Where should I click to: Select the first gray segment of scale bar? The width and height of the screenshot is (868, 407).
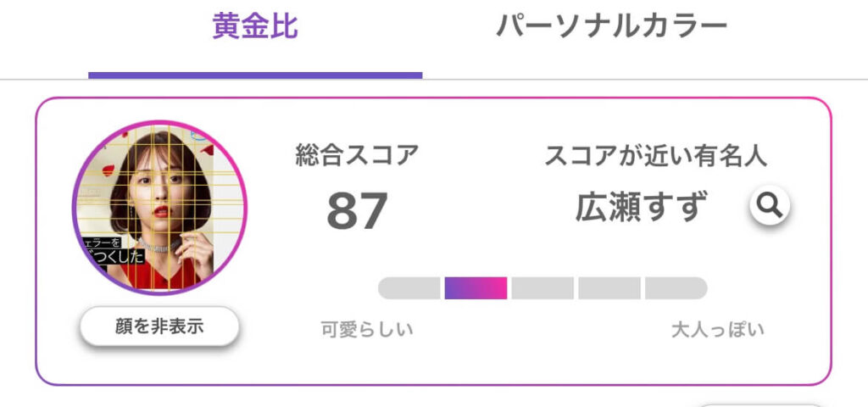point(409,288)
